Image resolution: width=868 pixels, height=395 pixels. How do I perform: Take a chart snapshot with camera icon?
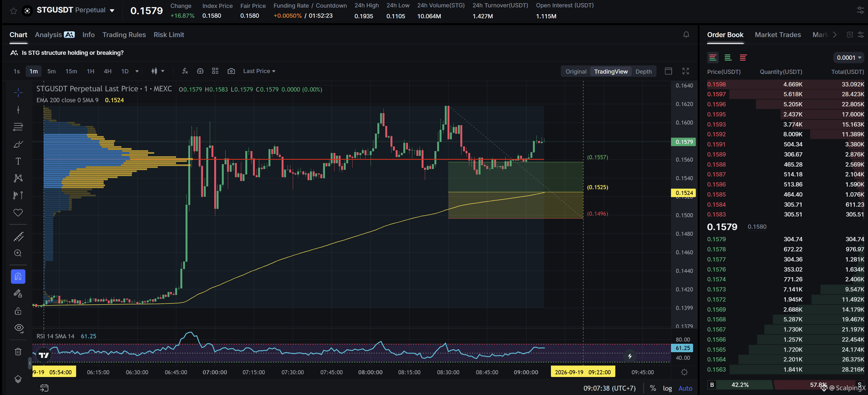click(x=231, y=71)
